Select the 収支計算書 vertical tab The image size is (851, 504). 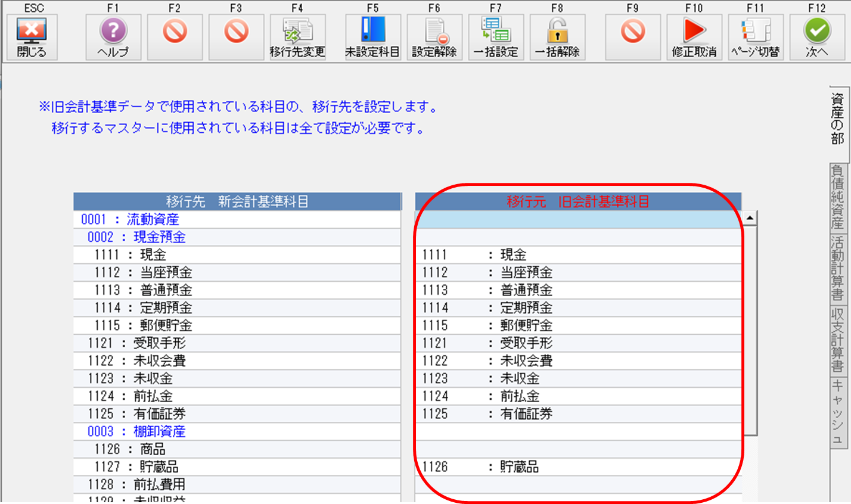[838, 340]
